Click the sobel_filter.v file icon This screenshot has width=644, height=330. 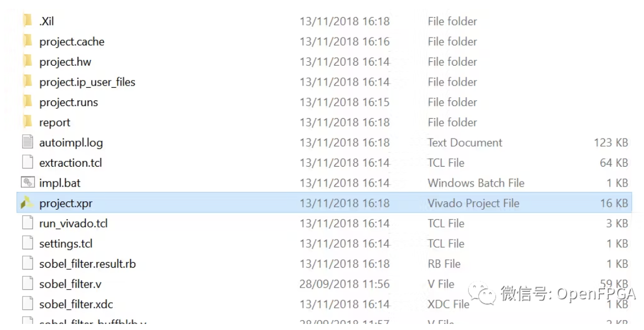[x=28, y=284]
